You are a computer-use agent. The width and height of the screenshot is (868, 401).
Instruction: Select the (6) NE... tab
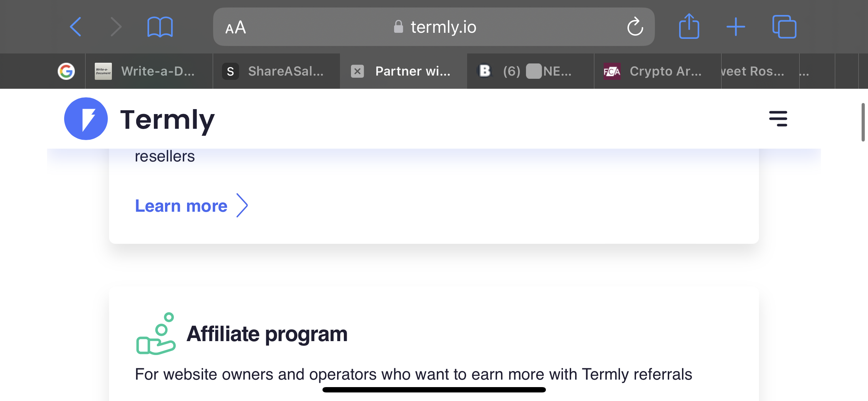pos(531,71)
